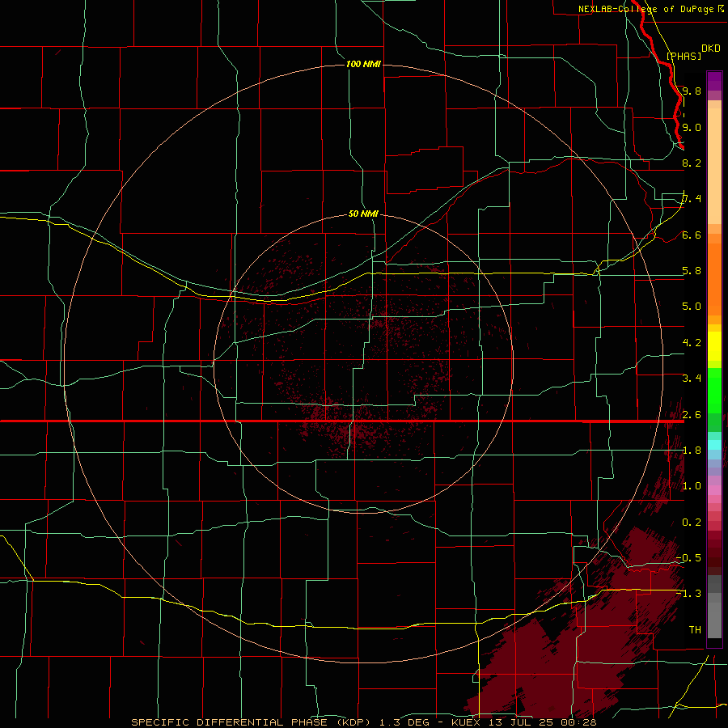Pick the bright green segment of color bar
The width and height of the screenshot is (728, 728).
tap(714, 391)
